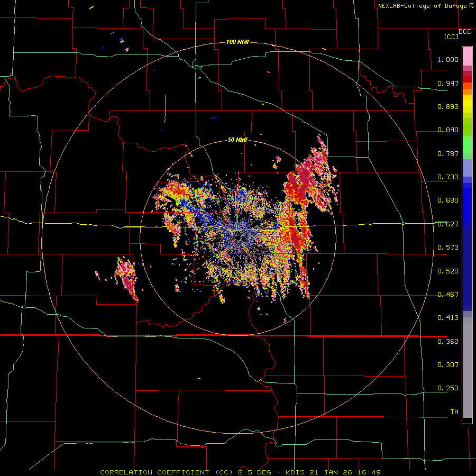Screen dimensions: 476x476
Task: Click the 0.947 legend value
Action: pos(448,83)
